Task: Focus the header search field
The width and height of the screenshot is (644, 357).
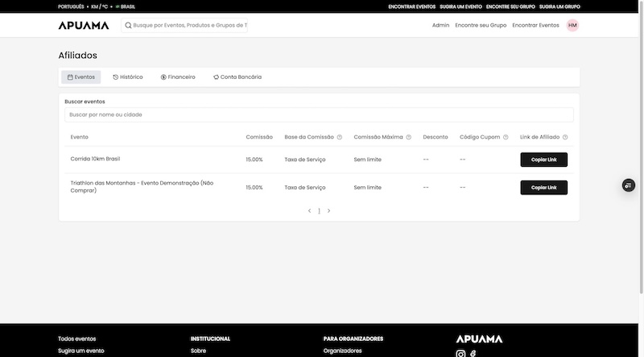Action: [x=184, y=26]
